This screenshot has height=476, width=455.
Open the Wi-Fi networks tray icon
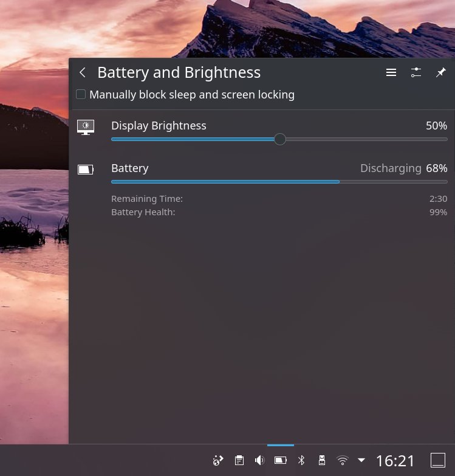343,460
